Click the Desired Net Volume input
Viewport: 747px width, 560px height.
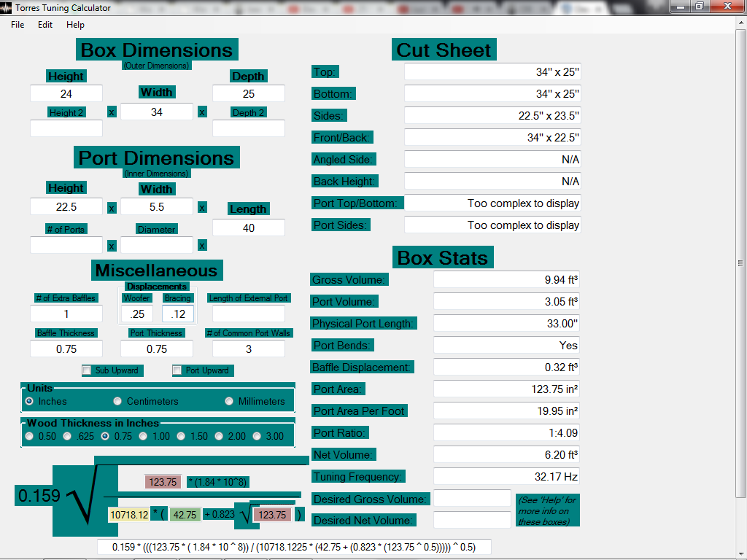tap(472, 519)
